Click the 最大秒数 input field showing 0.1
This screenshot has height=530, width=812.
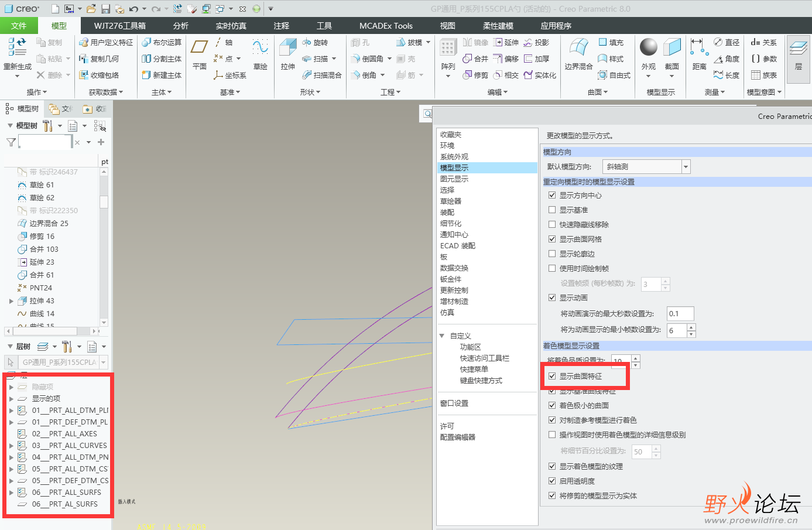pos(680,314)
